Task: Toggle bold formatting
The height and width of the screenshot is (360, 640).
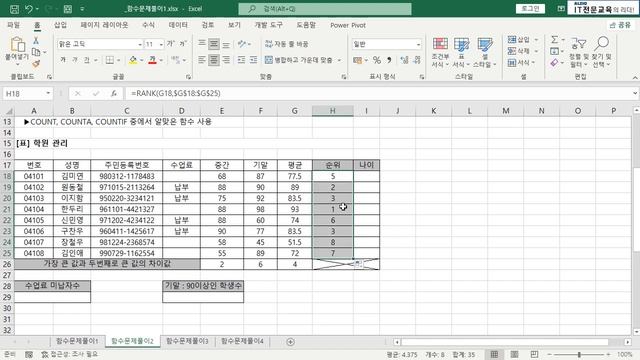Action: point(63,60)
